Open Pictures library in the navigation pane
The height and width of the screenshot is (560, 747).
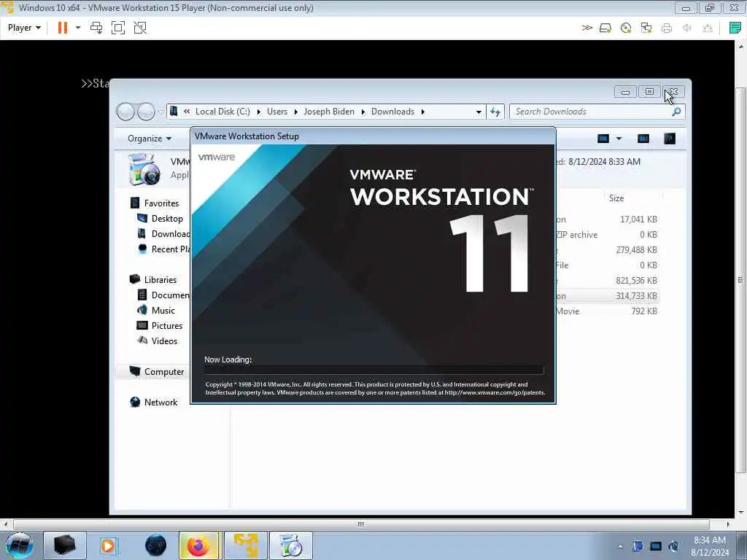point(167,326)
